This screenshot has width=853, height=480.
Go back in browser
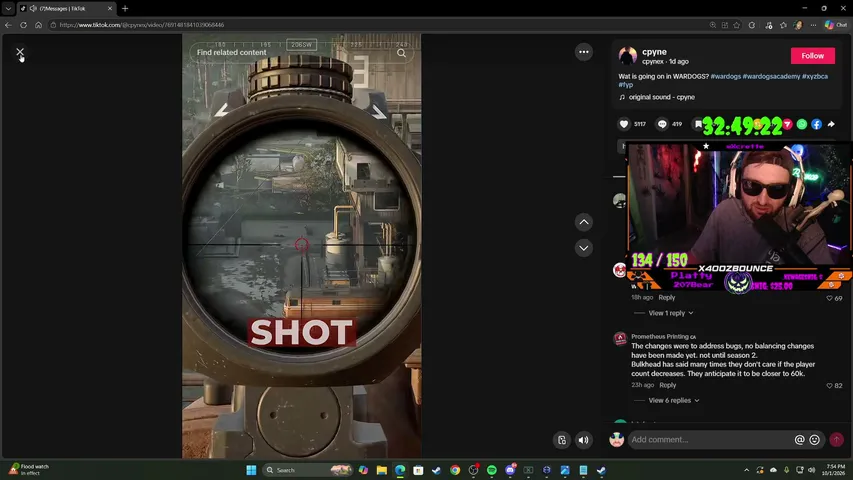(x=8, y=25)
